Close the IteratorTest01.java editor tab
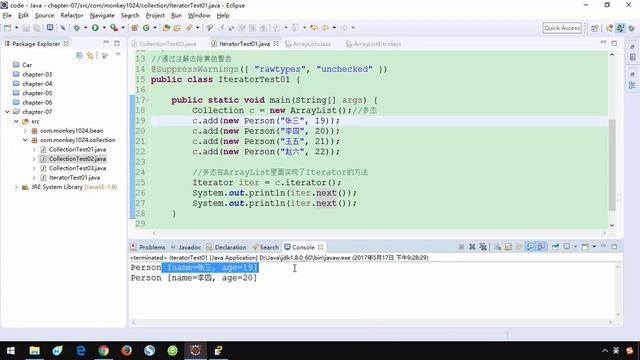The image size is (640, 360). click(x=276, y=43)
